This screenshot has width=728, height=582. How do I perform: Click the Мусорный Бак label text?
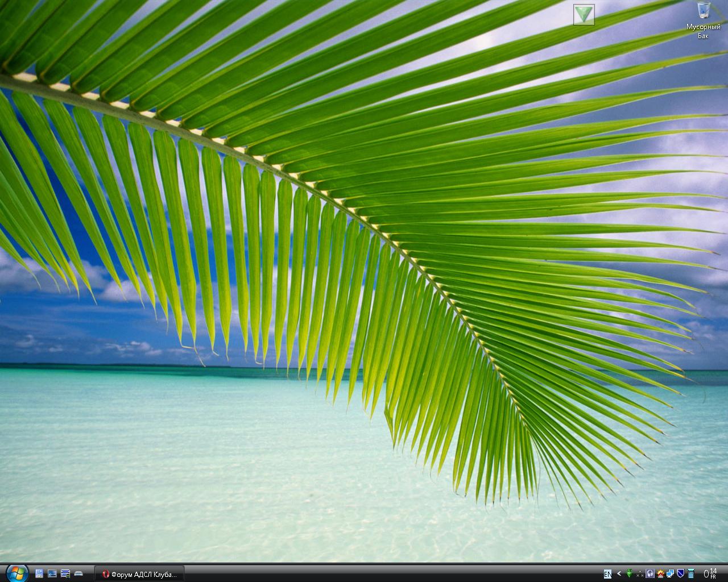tap(704, 31)
